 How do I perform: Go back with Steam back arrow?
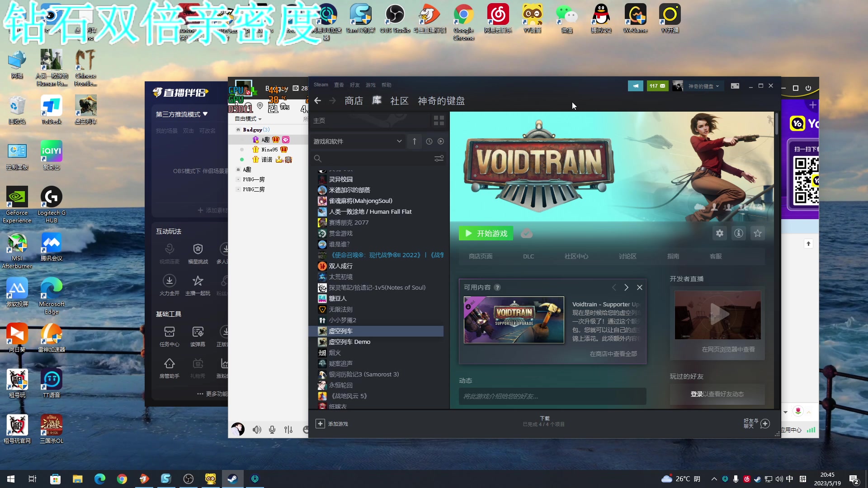tap(318, 101)
